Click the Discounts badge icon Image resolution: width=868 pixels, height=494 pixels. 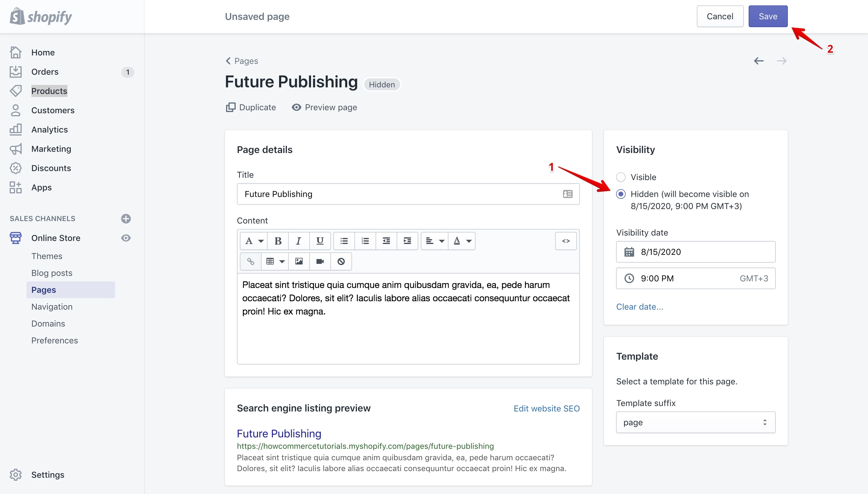[x=16, y=168]
